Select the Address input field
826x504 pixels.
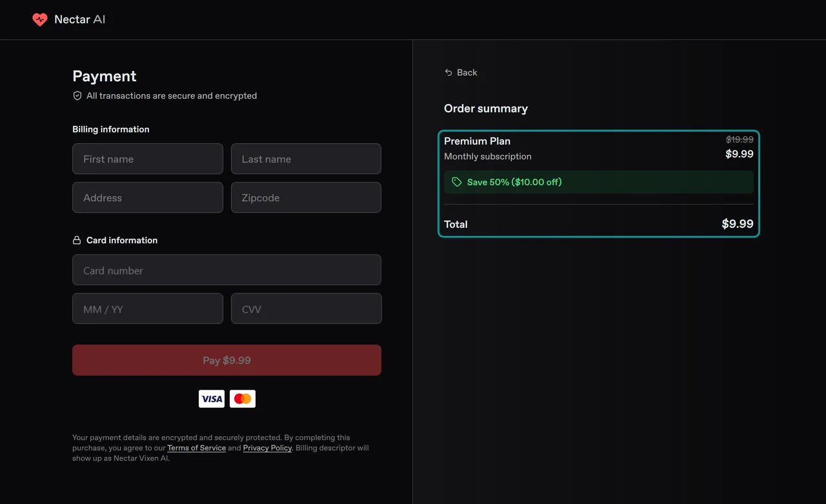[148, 197]
